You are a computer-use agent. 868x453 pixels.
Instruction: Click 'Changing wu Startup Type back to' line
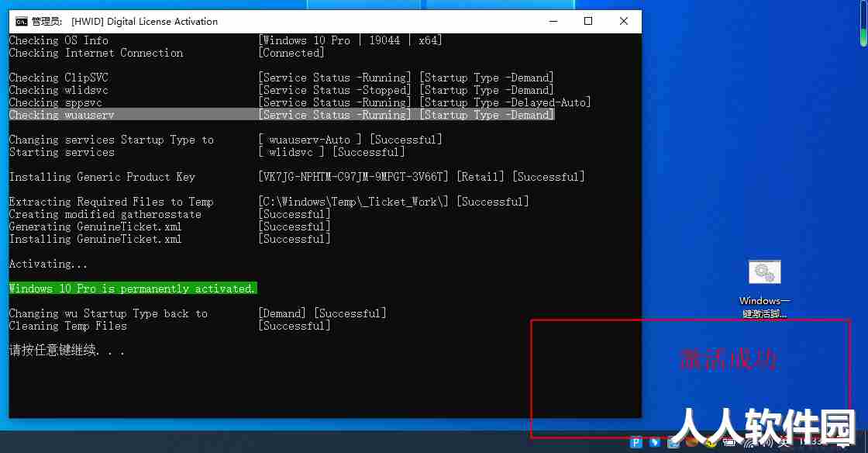point(108,313)
